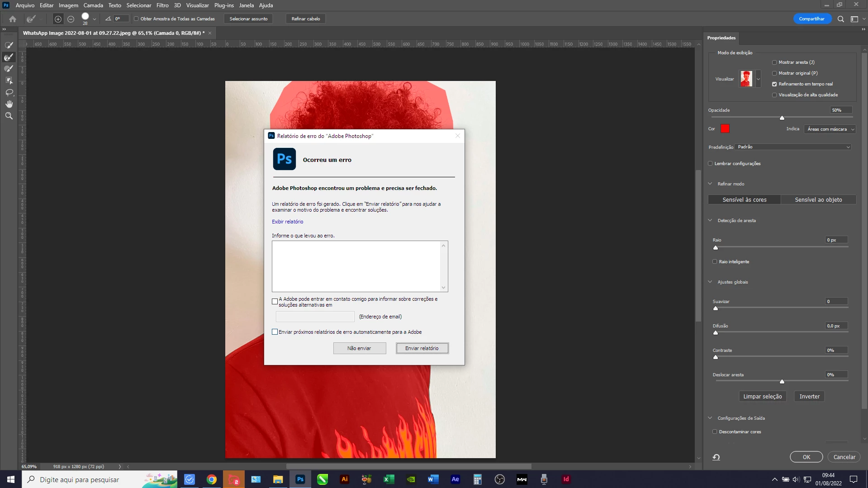This screenshot has width=868, height=488.
Task: Select the Zoom tool
Action: point(9,116)
